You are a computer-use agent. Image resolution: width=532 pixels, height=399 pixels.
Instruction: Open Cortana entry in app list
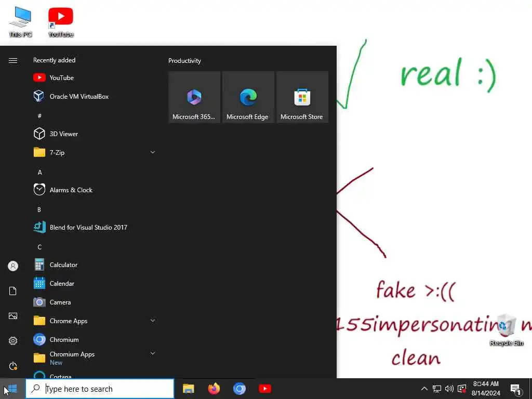click(x=95, y=375)
